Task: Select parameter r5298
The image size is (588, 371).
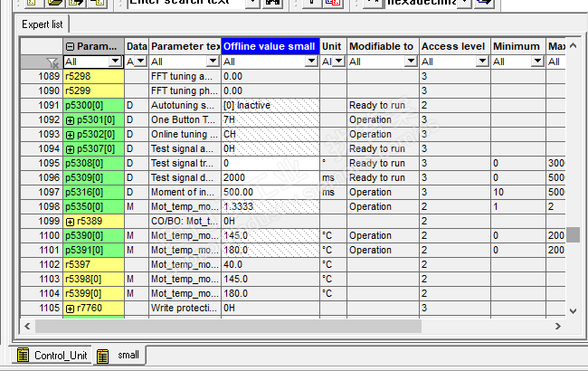Action: (x=93, y=77)
